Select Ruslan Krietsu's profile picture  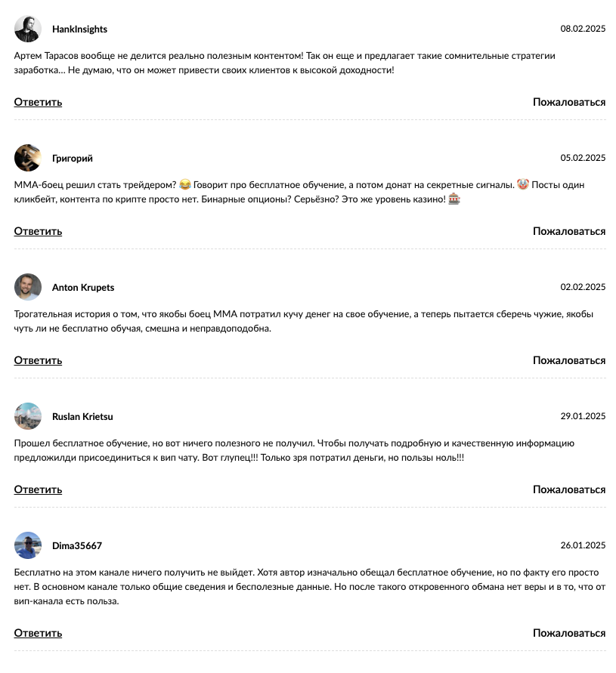tap(28, 416)
